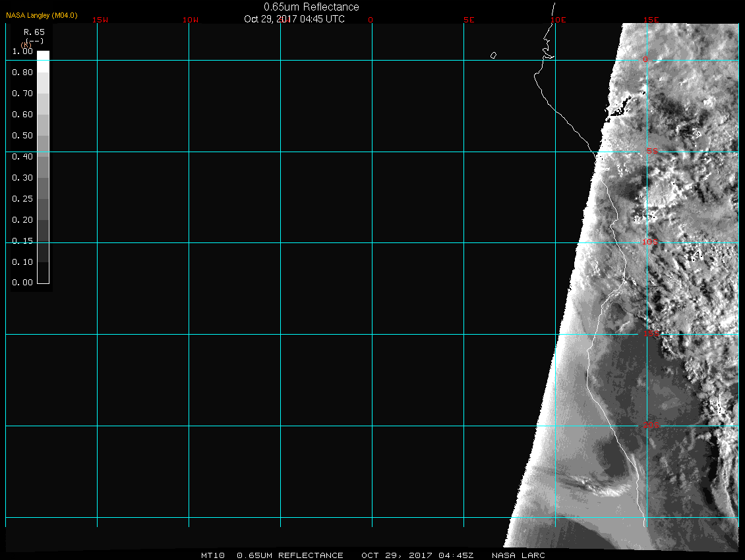Click the 5S latitude label
The image size is (745, 560).
click(x=651, y=152)
